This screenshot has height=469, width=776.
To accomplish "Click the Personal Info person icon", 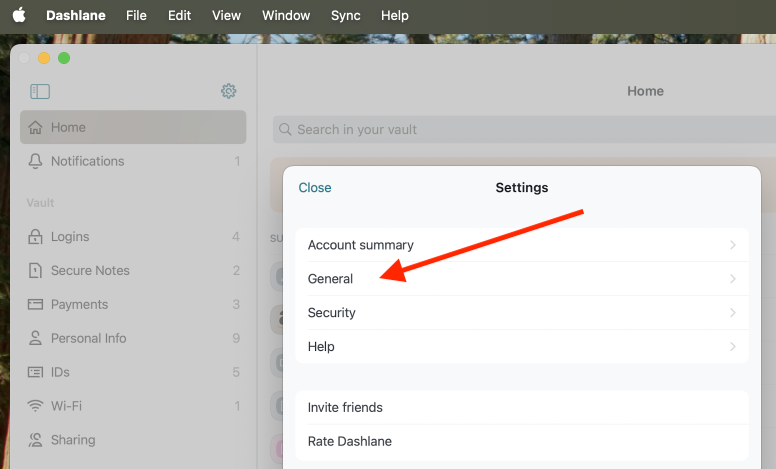I will coord(35,338).
